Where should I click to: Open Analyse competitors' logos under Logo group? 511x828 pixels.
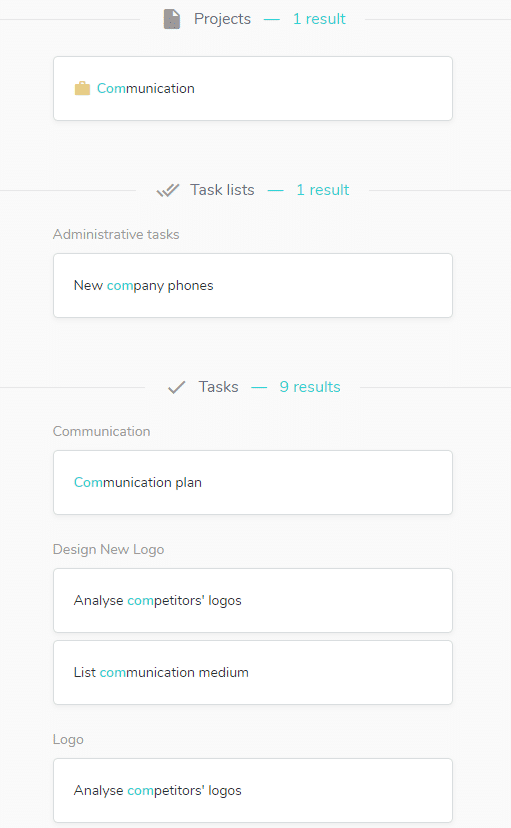[x=253, y=791]
